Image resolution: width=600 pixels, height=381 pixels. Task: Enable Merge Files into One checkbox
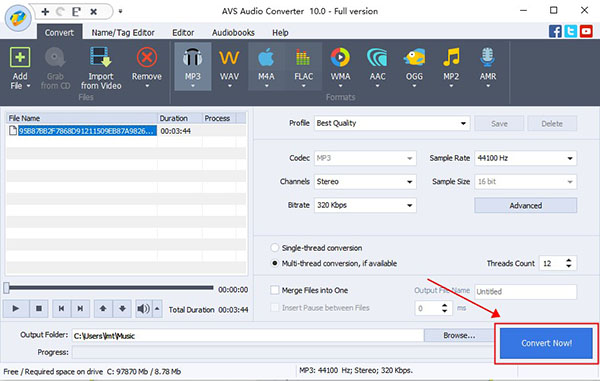point(275,290)
